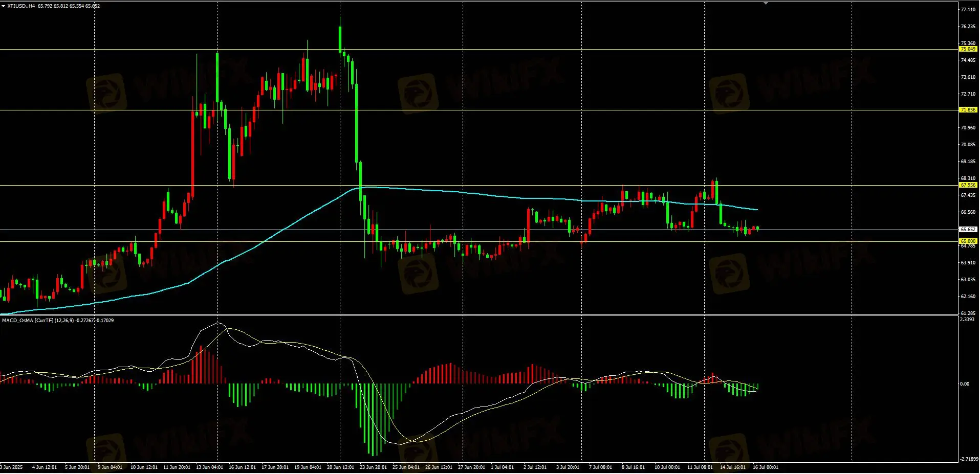Image resolution: width=980 pixels, height=474 pixels.
Task: Click the 1 Jul 04:01 time label
Action: click(x=502, y=467)
